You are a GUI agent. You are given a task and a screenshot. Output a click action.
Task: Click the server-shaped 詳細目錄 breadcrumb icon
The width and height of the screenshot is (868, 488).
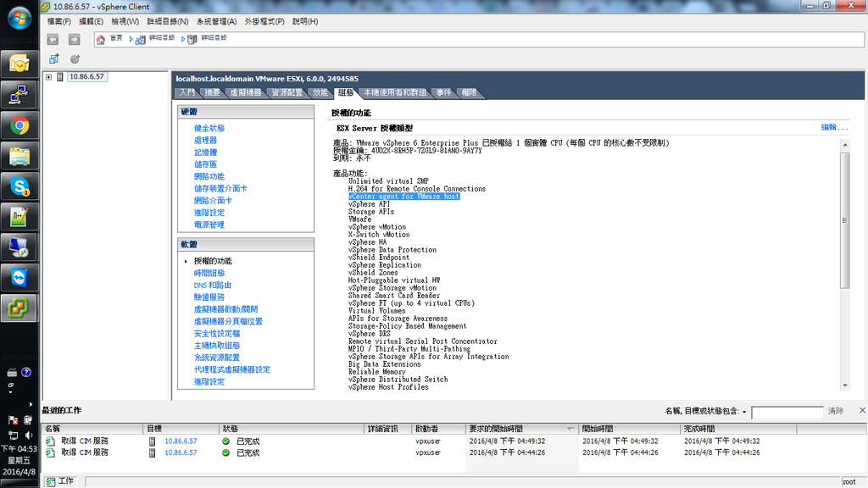(192, 39)
